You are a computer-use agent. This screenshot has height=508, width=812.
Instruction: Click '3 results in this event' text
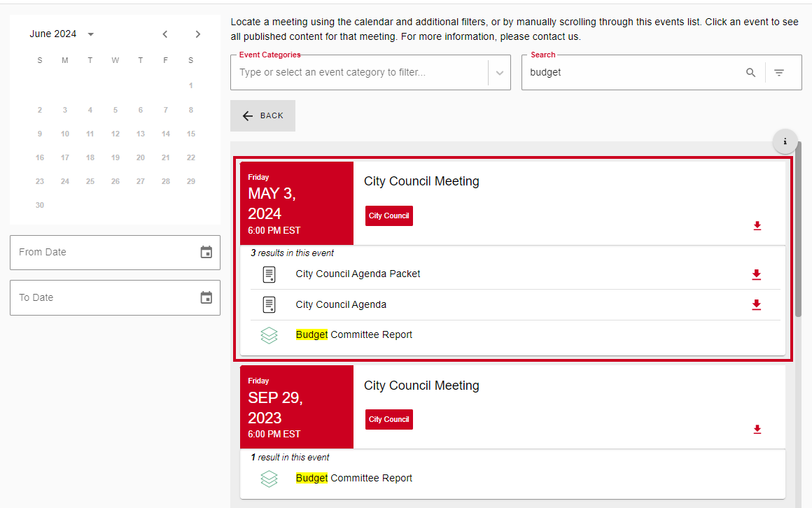coord(292,253)
